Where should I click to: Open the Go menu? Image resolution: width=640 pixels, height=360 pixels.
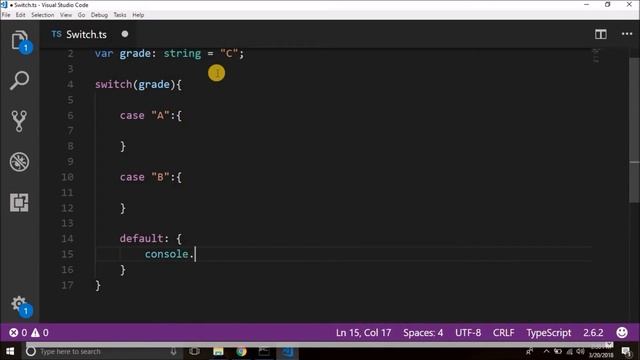coord(81,15)
